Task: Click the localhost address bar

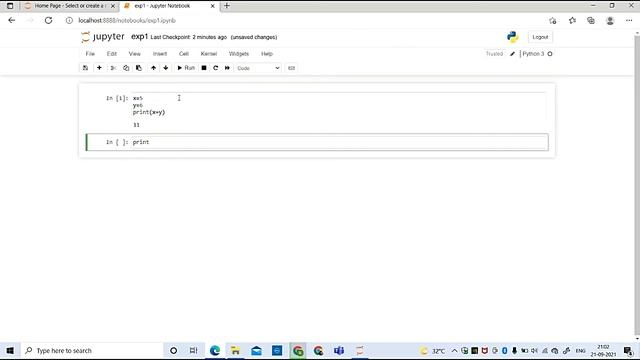Action: tap(127, 20)
